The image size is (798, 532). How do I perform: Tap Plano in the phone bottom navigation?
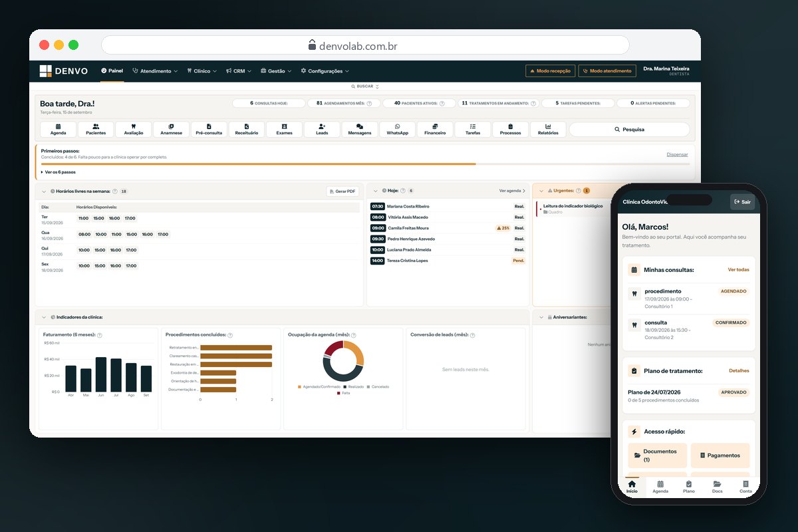(x=689, y=487)
